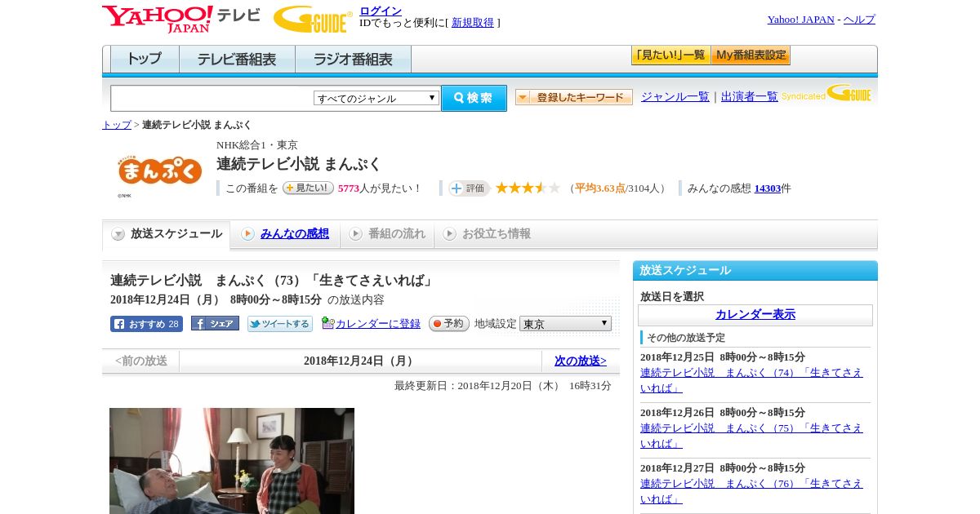Click the Facebook おすすめ 28 button

[146, 324]
